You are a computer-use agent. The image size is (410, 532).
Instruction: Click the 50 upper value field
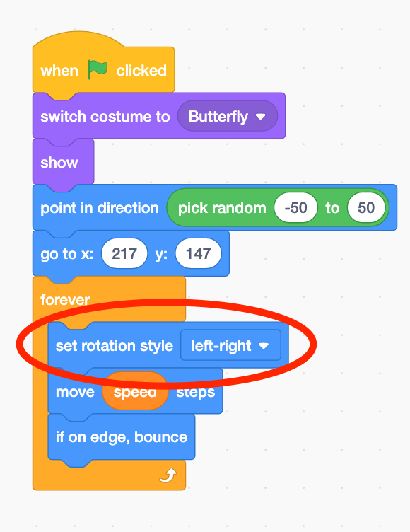366,208
